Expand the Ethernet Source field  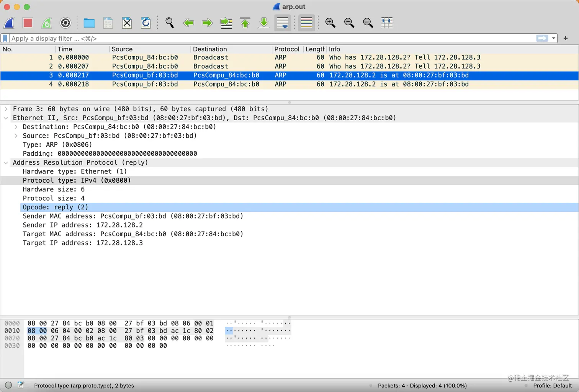click(16, 136)
